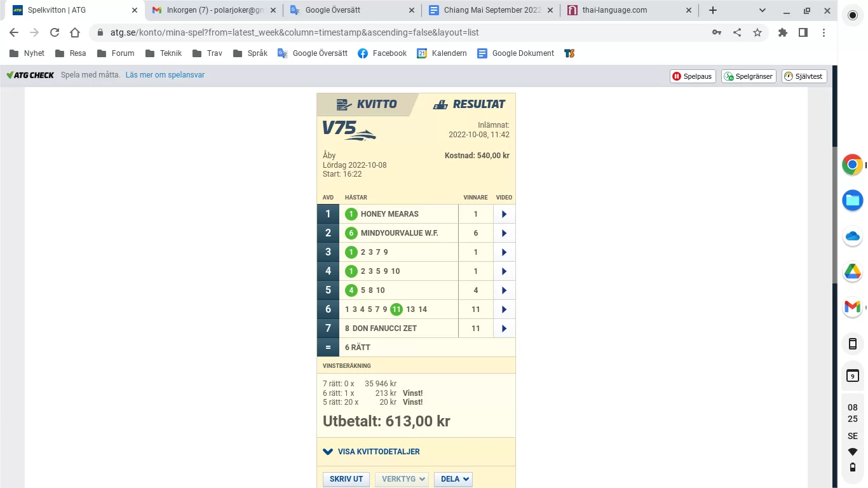The height and width of the screenshot is (488, 868).
Task: Switch to the Resultat tab
Action: 469,104
